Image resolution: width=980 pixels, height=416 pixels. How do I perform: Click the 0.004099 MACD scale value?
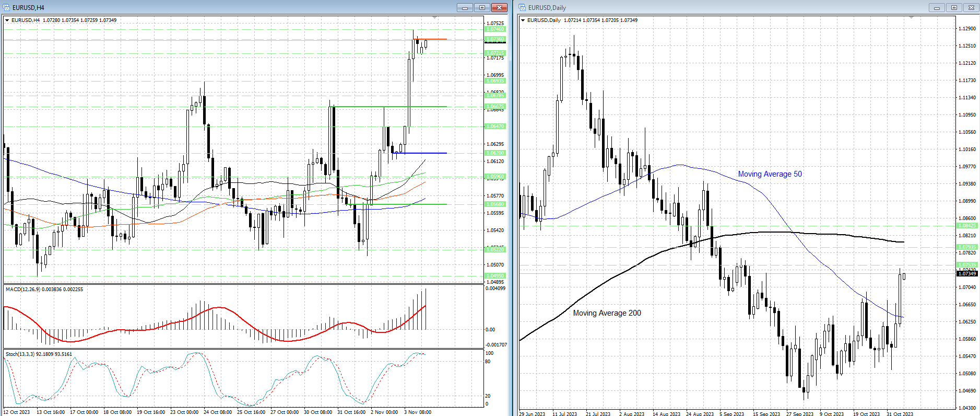tap(495, 288)
